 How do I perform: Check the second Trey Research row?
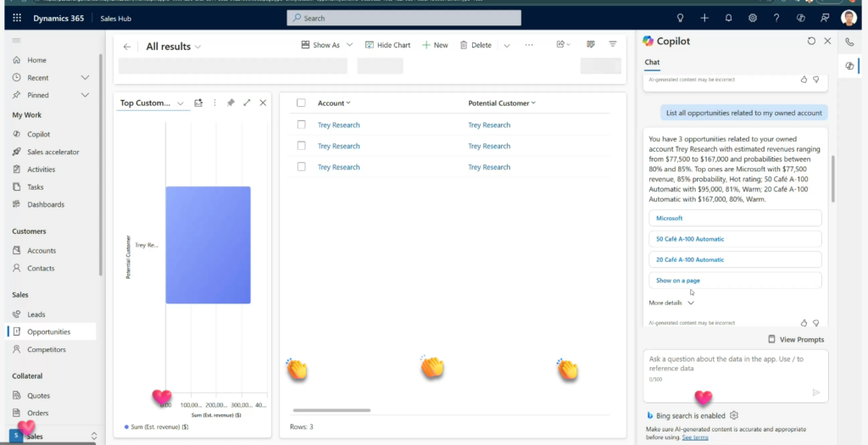tap(301, 146)
